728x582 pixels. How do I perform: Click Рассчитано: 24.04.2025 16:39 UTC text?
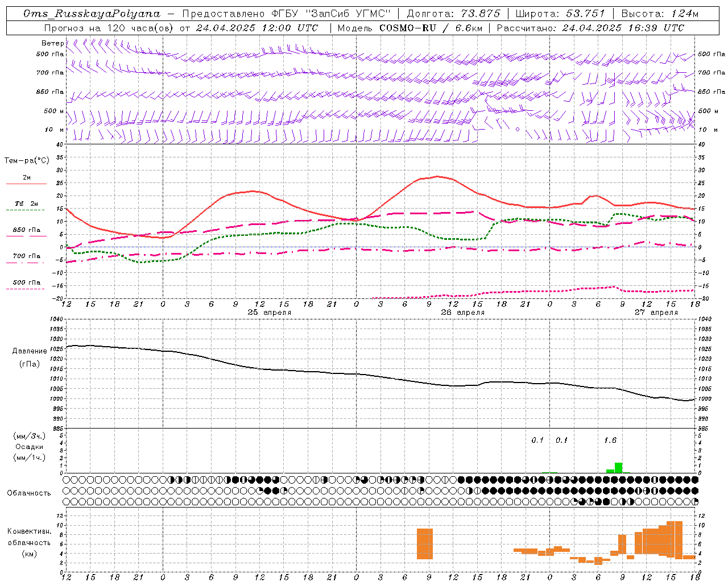[x=590, y=28]
